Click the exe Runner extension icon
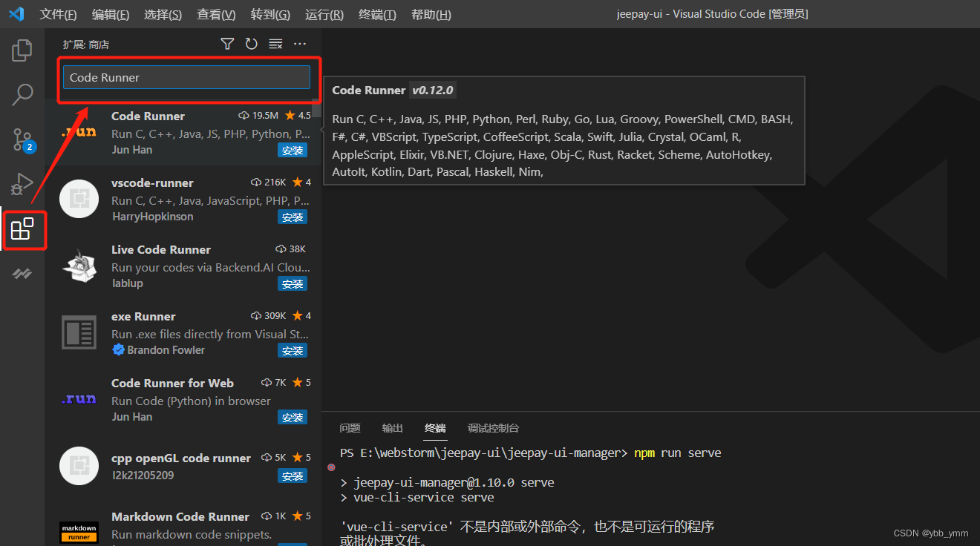980x546 pixels. point(79,332)
